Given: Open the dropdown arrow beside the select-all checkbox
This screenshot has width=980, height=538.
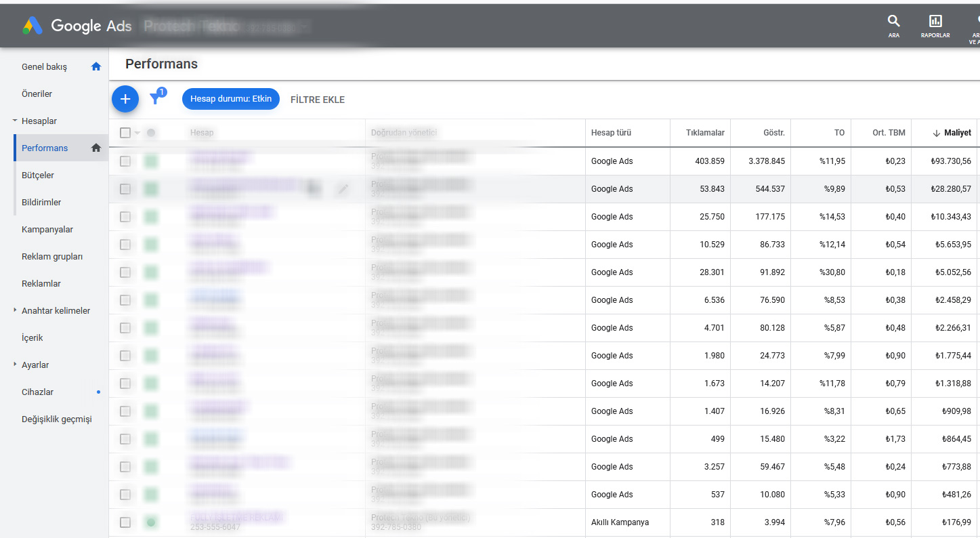Looking at the screenshot, I should pyautogui.click(x=137, y=133).
